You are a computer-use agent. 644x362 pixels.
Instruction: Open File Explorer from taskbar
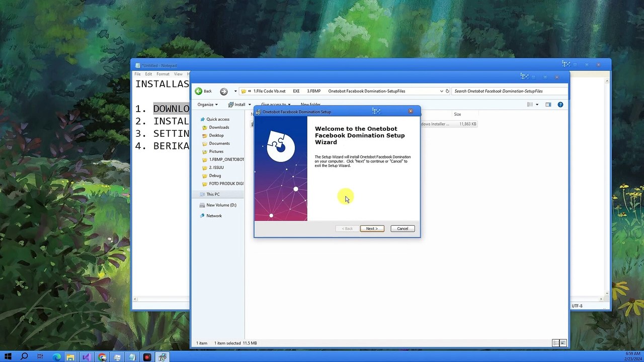(71, 357)
